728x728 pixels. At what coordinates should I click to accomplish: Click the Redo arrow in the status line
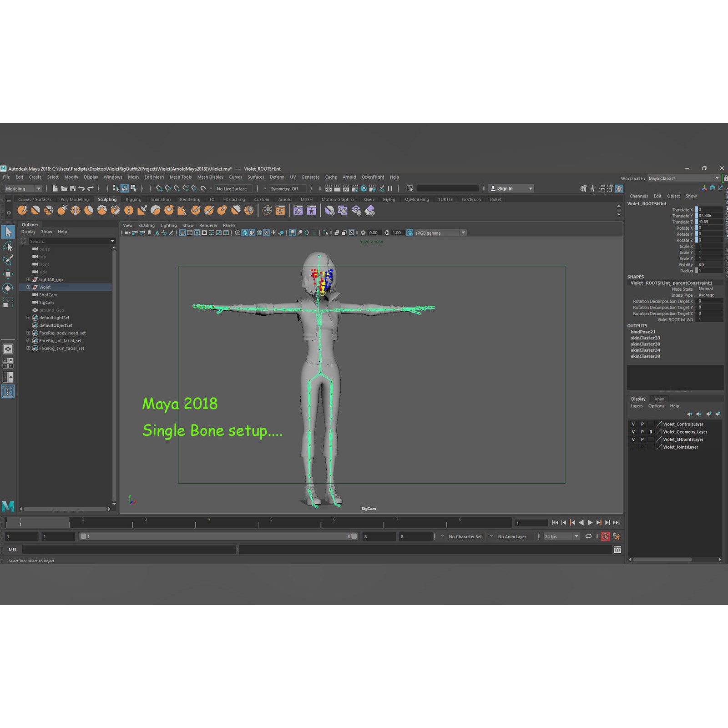tap(91, 188)
